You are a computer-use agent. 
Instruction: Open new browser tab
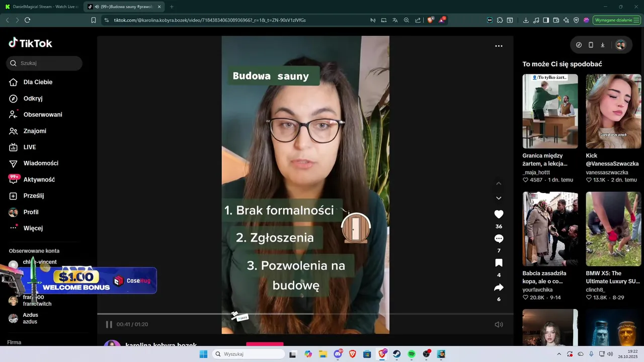point(172,7)
